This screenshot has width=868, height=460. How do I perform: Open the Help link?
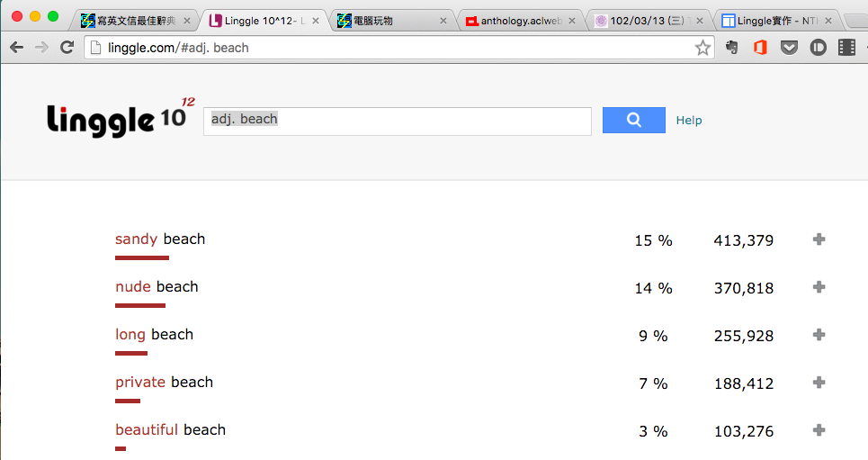(689, 121)
